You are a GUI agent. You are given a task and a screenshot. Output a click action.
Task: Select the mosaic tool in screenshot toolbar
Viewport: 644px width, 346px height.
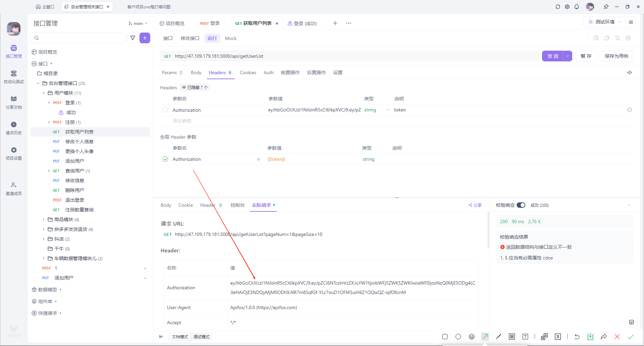click(x=512, y=337)
